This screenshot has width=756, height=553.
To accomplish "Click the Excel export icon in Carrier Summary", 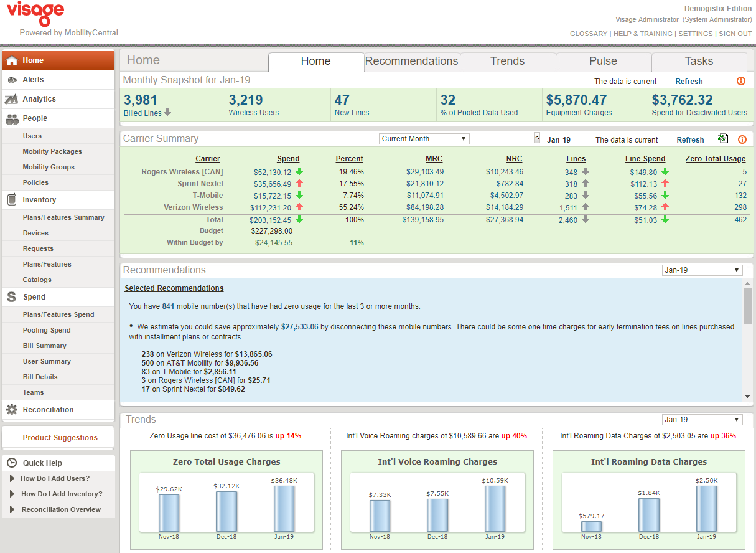I will point(722,139).
